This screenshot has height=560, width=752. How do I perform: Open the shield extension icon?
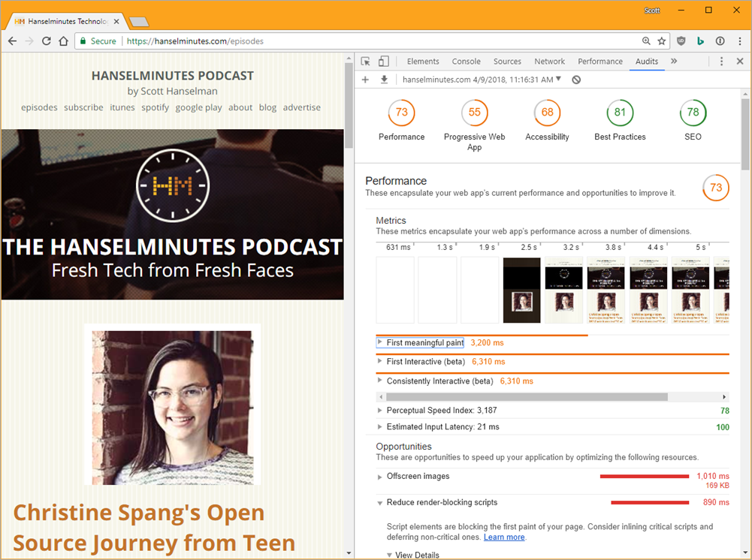coord(681,41)
